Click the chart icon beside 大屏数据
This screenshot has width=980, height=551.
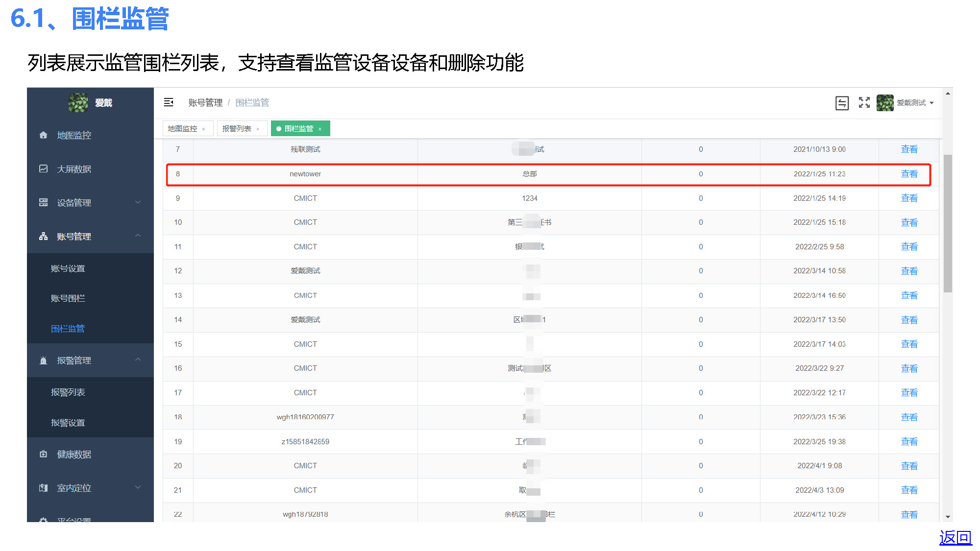coord(44,169)
